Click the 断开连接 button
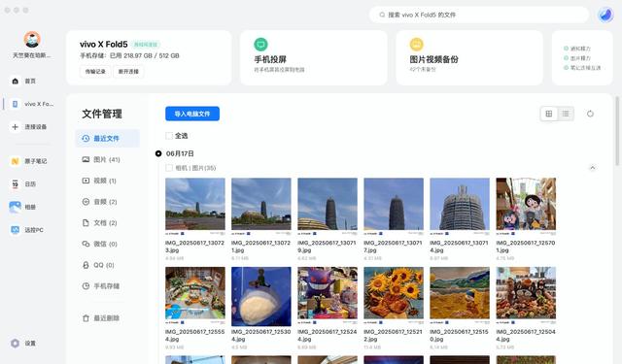622x364 pixels. pyautogui.click(x=128, y=72)
